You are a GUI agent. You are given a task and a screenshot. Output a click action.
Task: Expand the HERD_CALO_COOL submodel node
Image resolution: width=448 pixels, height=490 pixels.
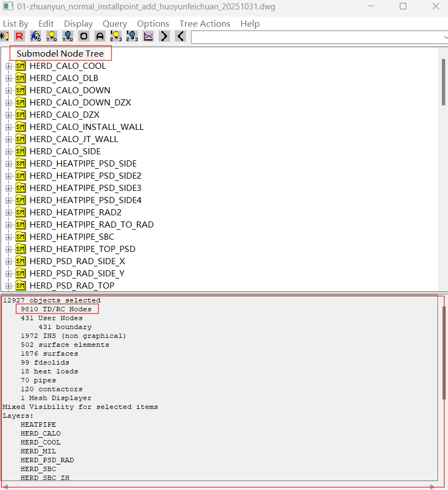click(8, 66)
